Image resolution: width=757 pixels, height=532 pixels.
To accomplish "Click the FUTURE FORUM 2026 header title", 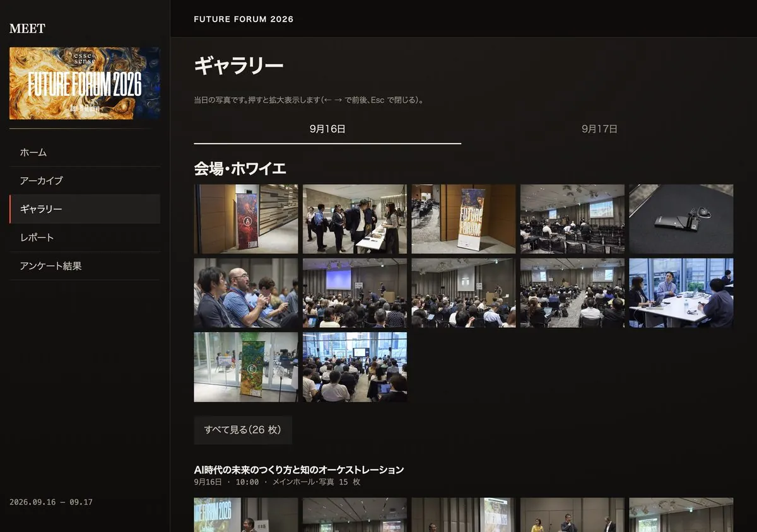I will [x=244, y=19].
